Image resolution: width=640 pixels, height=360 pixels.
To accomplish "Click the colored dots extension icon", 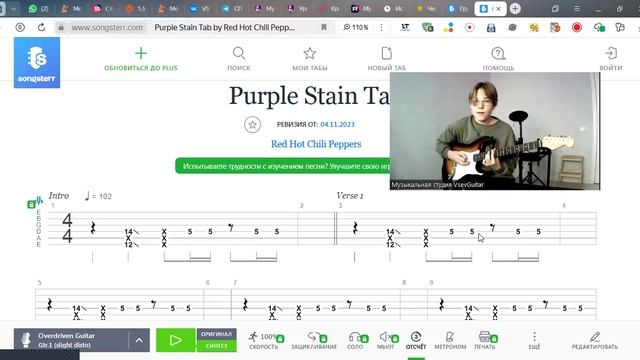I will 449,27.
